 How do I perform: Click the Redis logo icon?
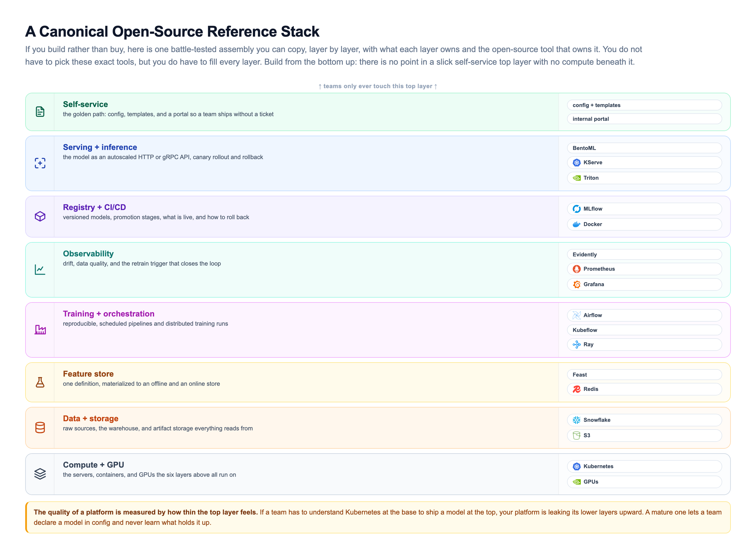pos(576,389)
